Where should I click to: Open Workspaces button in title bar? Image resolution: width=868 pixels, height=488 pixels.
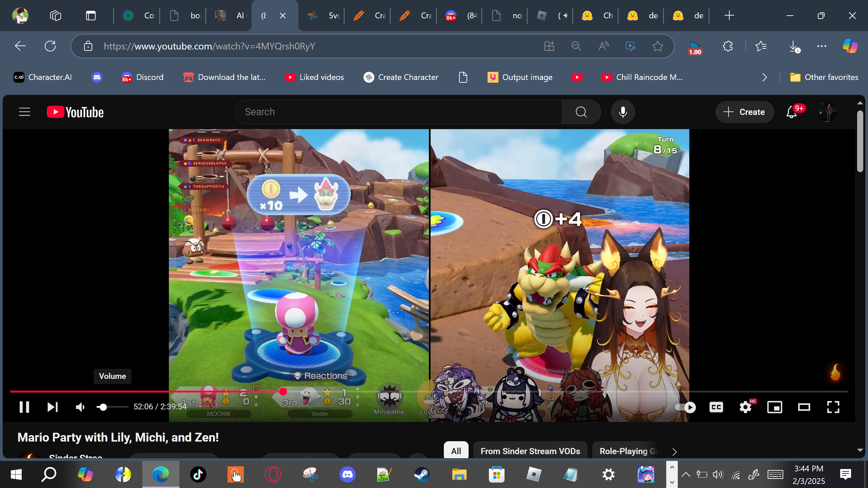55,16
